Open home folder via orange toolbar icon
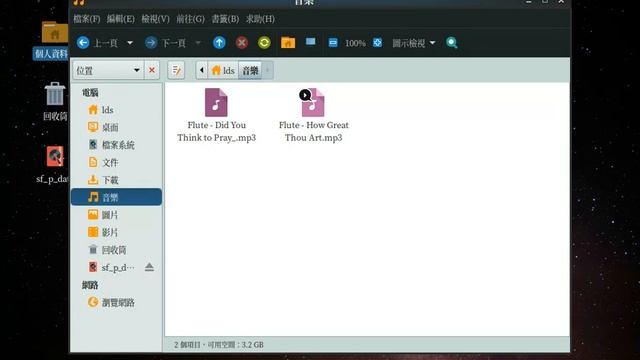The width and height of the screenshot is (640, 360). point(288,42)
